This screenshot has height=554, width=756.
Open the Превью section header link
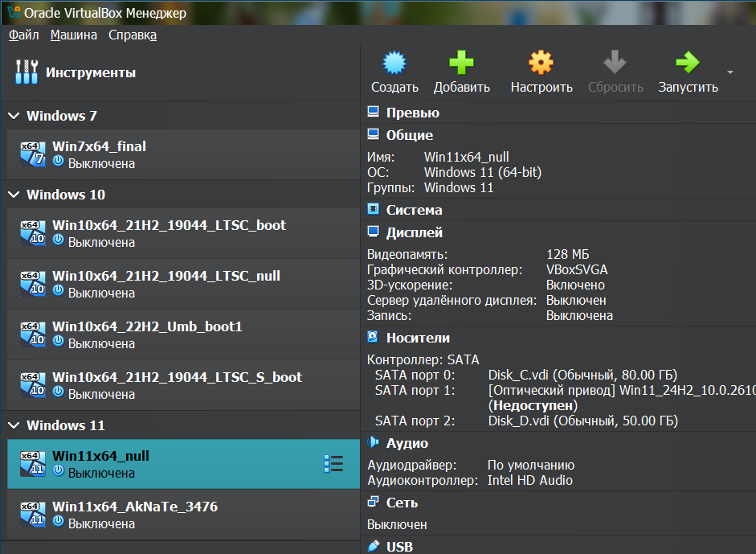pos(413,113)
